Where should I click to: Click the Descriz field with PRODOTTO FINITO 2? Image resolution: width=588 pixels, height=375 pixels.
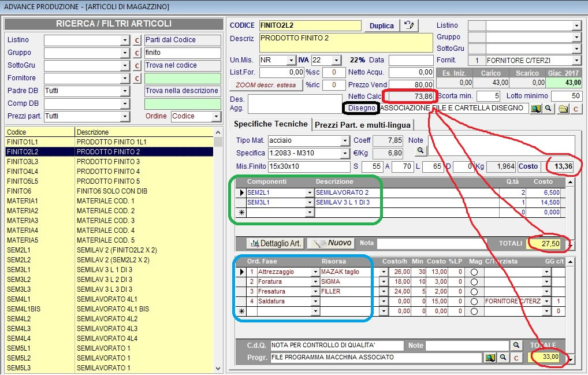[346, 42]
